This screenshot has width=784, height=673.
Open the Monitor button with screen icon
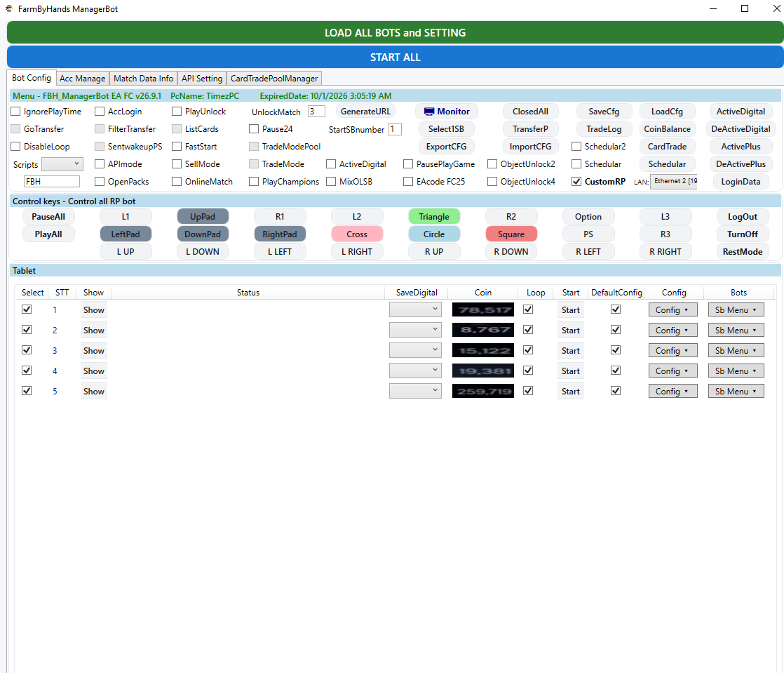click(447, 112)
